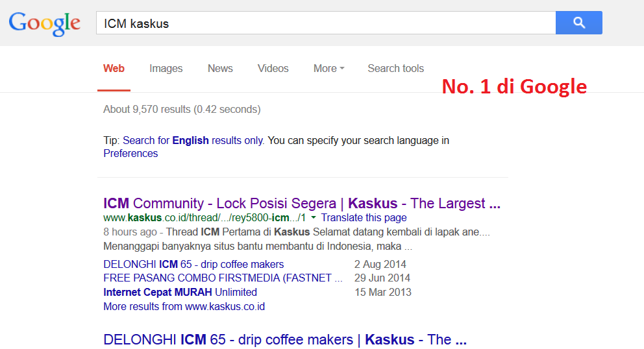The image size is (644, 349).
Task: Click the About 9,570 results stats text
Action: pyautogui.click(x=182, y=109)
